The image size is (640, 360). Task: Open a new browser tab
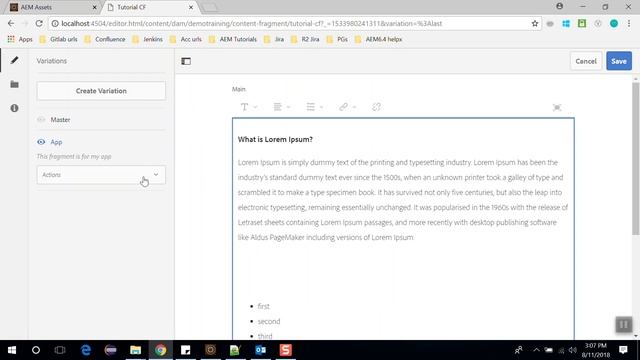pos(210,7)
